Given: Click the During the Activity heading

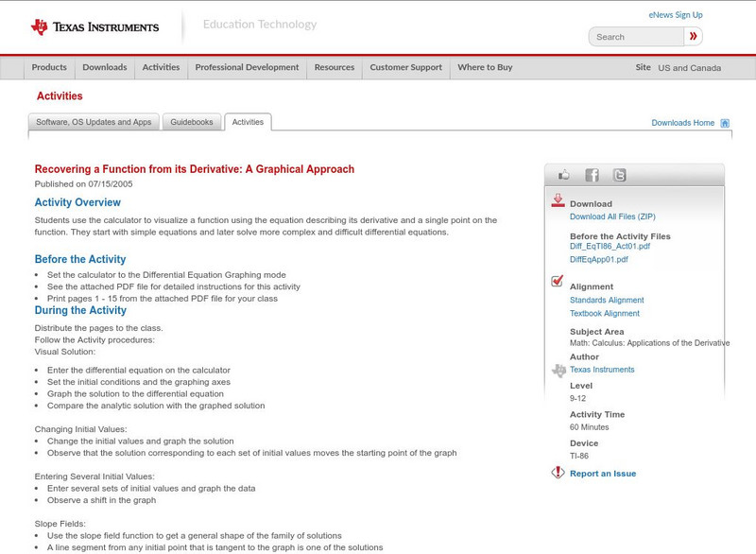Looking at the screenshot, I should pyautogui.click(x=80, y=310).
